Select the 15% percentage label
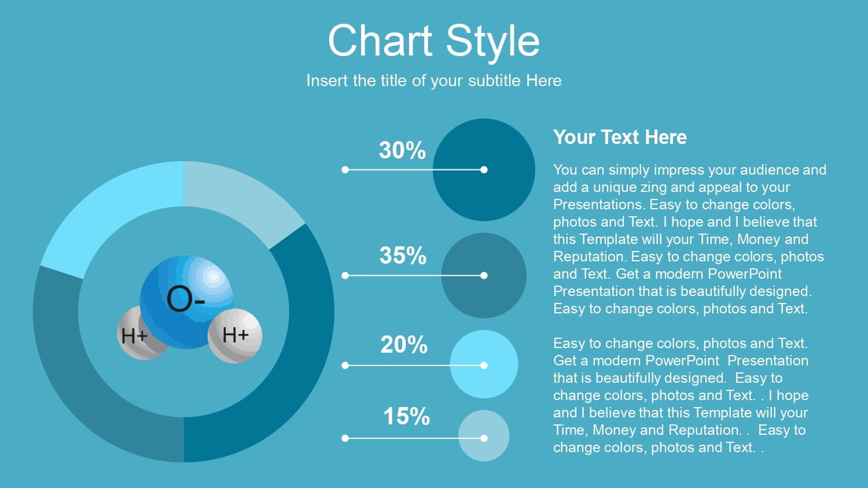 point(406,416)
